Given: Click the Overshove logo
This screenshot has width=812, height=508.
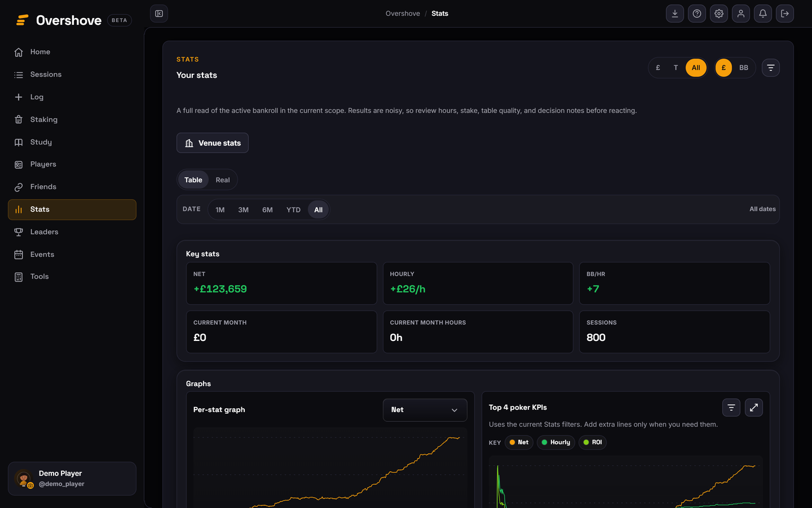Looking at the screenshot, I should pyautogui.click(x=59, y=20).
